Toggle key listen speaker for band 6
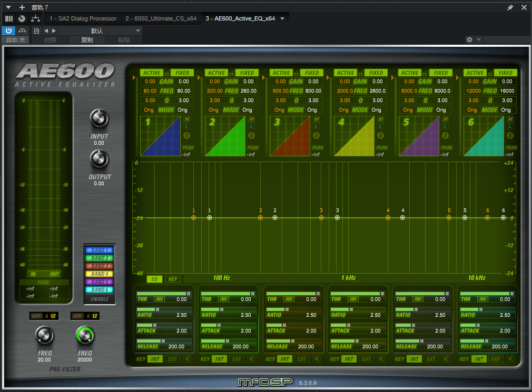The width and height of the screenshot is (532, 392). coord(511,359)
